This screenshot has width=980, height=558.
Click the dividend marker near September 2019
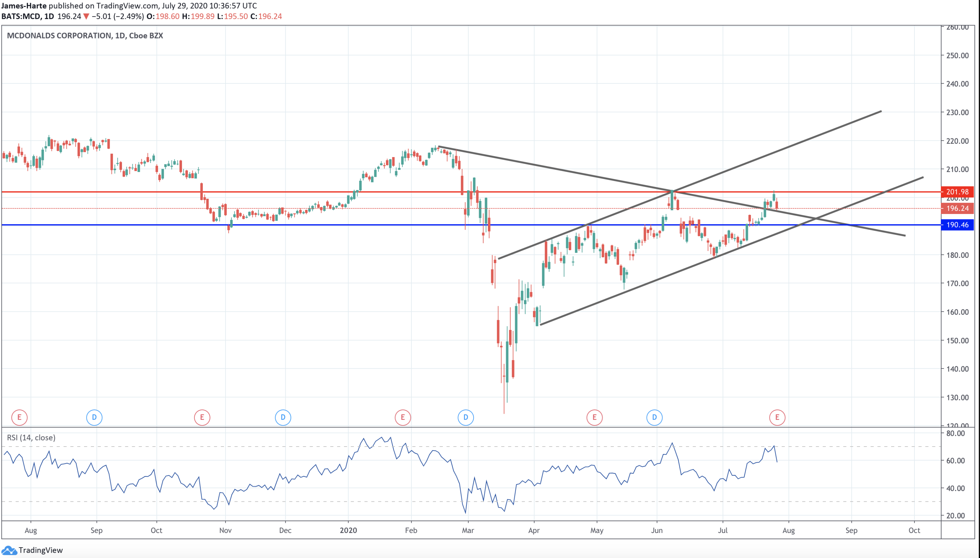(94, 417)
